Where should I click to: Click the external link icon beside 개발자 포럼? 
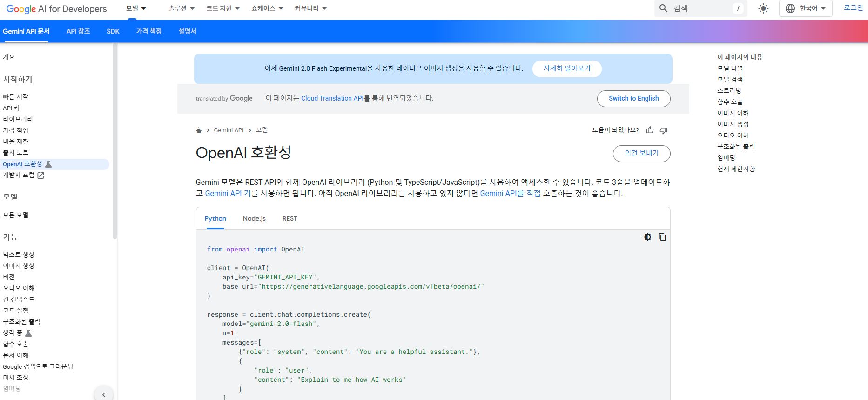[41, 176]
